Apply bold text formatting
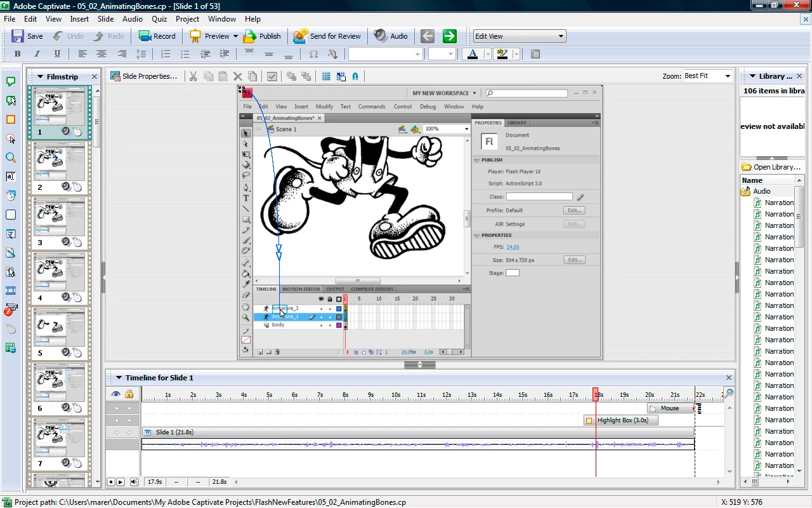812x508 pixels. coord(18,54)
